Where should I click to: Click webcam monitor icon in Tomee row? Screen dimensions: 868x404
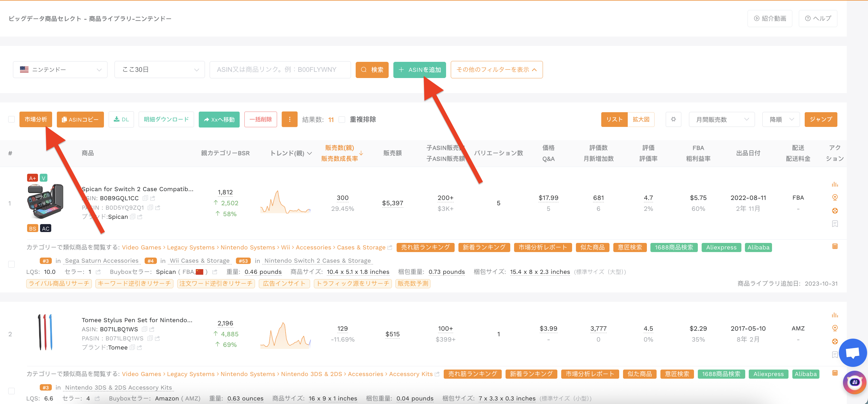tap(835, 328)
